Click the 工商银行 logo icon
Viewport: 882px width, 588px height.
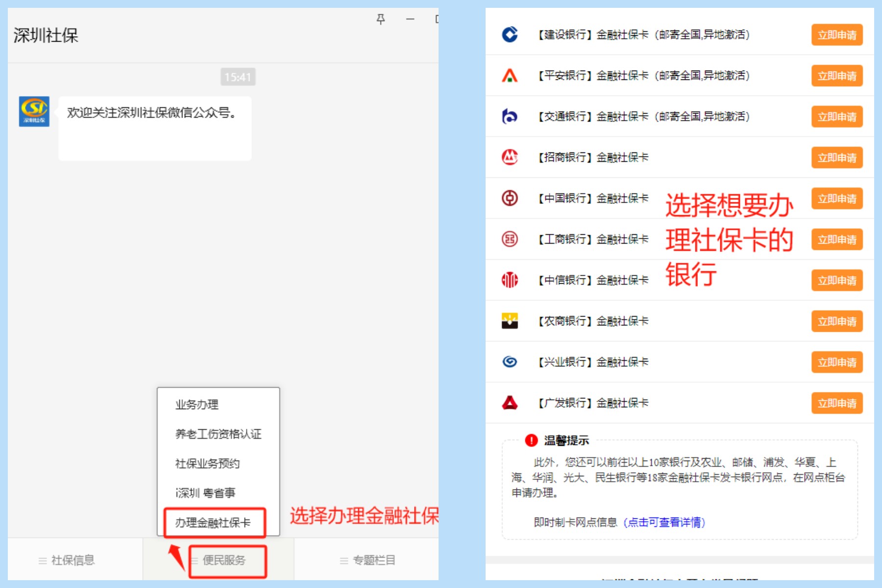coord(510,239)
